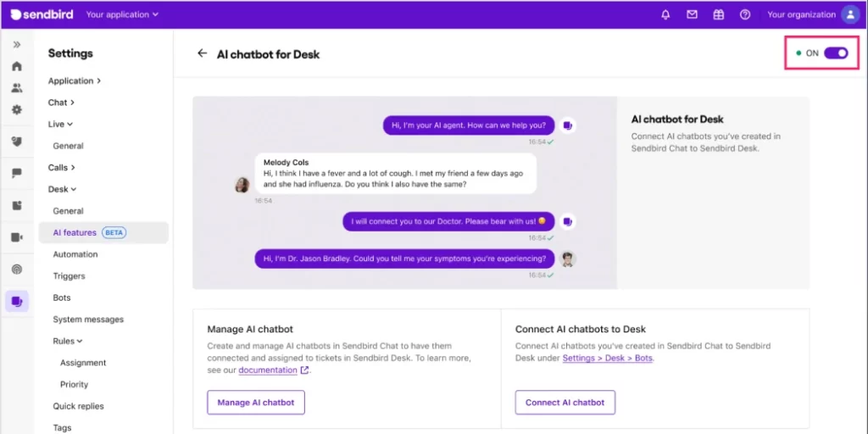Viewport: 868px width, 434px height.
Task: Click the 'Hi, I'm your AI agent' message bubble
Action: (469, 125)
